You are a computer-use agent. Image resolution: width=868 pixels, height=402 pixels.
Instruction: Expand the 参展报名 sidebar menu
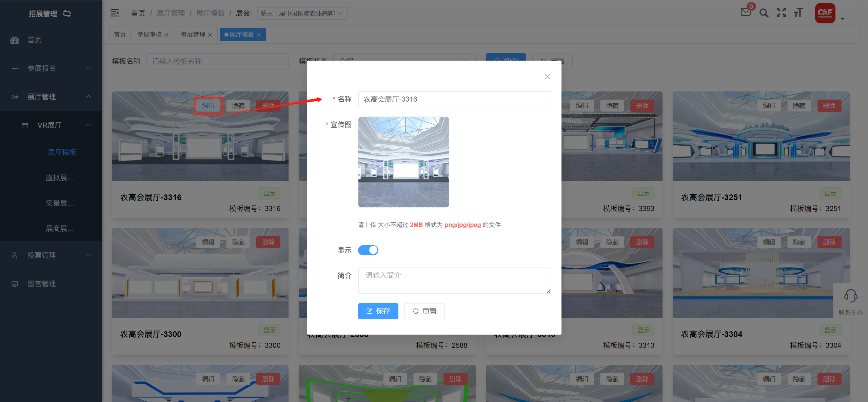[x=51, y=68]
